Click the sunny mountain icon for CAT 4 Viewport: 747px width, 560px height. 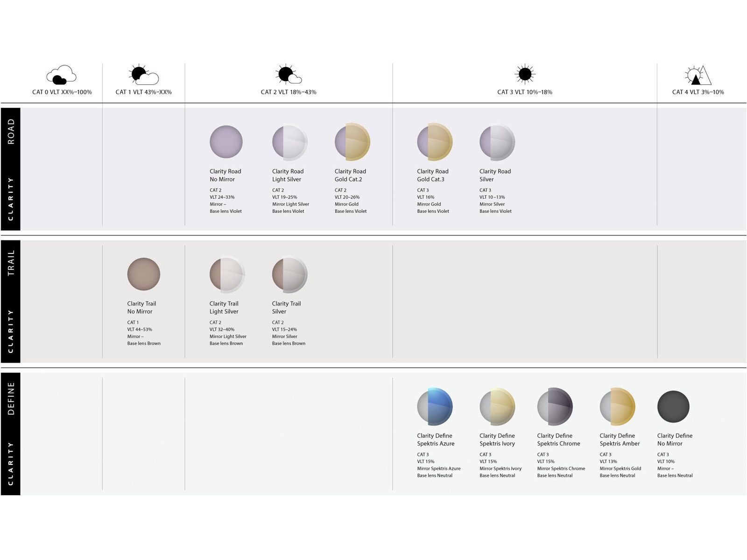click(696, 75)
